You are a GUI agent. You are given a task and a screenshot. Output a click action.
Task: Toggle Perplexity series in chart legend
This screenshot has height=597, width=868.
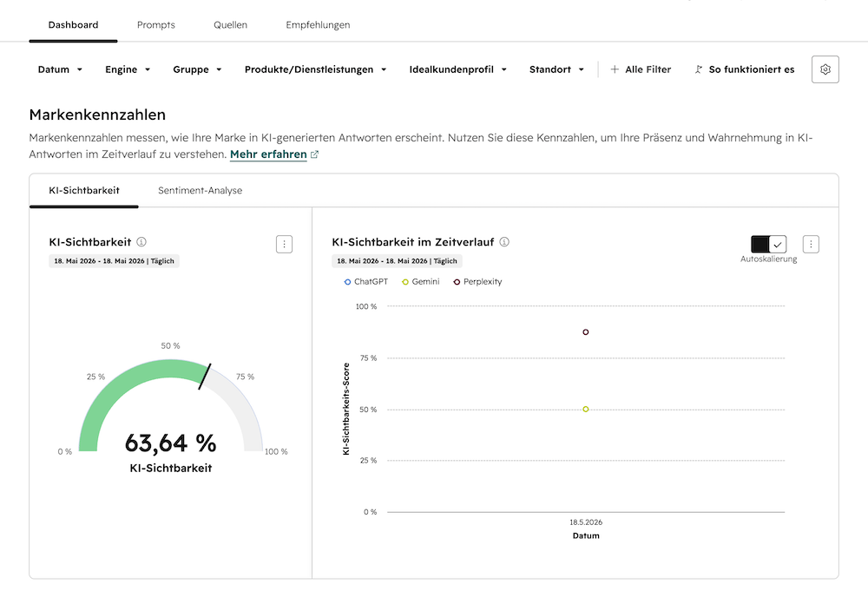pos(477,282)
